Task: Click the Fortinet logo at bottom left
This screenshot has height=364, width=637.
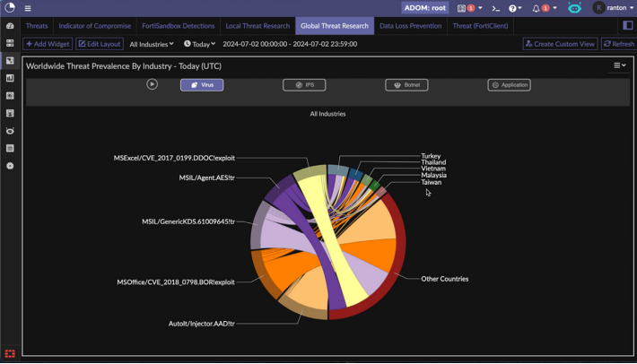Action: coord(10,354)
